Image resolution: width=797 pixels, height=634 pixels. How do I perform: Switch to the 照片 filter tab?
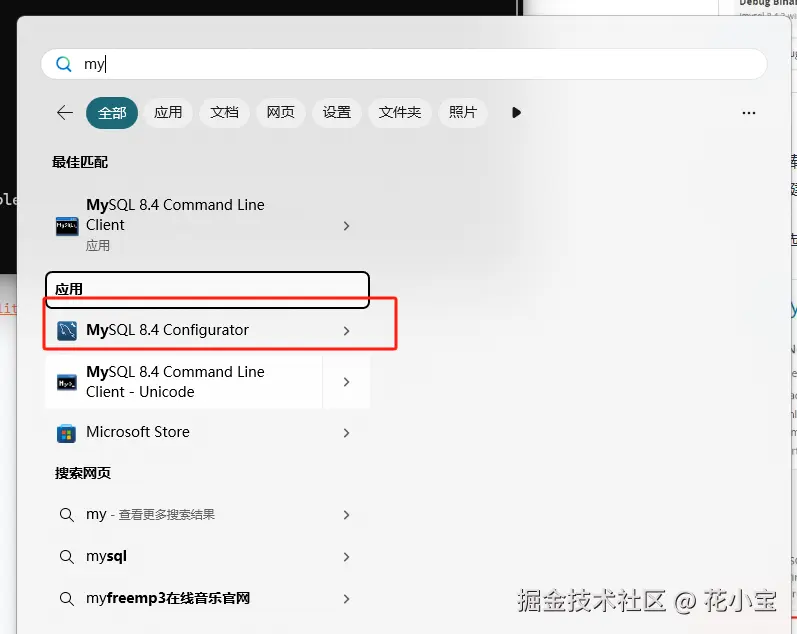(x=463, y=112)
